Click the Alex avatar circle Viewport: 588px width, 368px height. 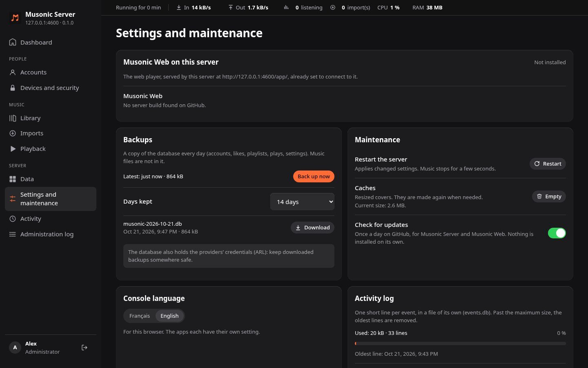(x=15, y=348)
